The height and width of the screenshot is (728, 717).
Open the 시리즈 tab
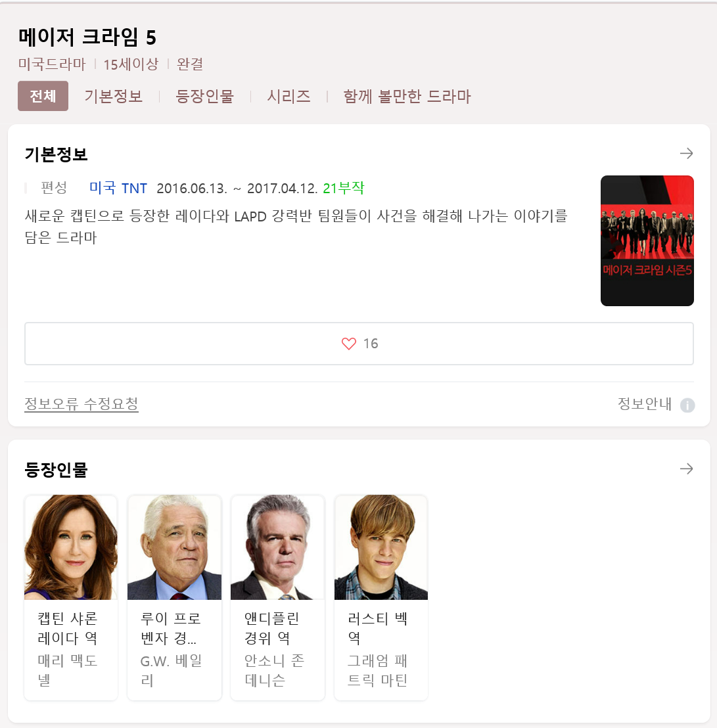tap(289, 96)
